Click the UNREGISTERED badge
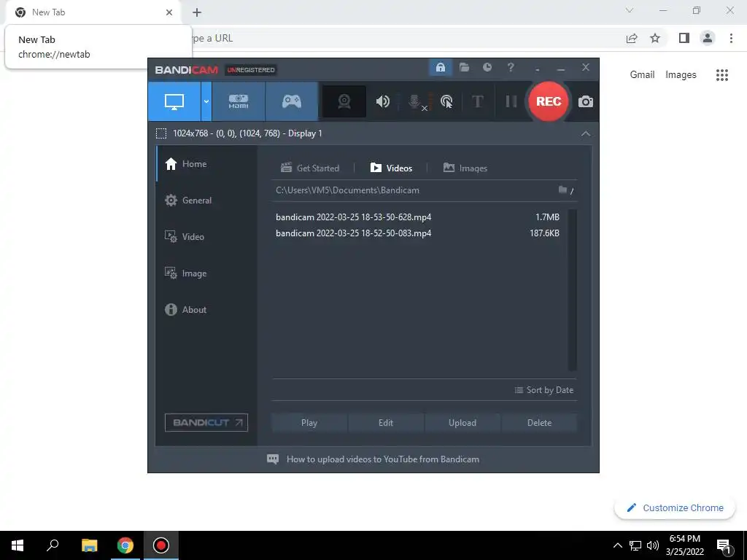Image resolution: width=747 pixels, height=560 pixels. pyautogui.click(x=251, y=70)
